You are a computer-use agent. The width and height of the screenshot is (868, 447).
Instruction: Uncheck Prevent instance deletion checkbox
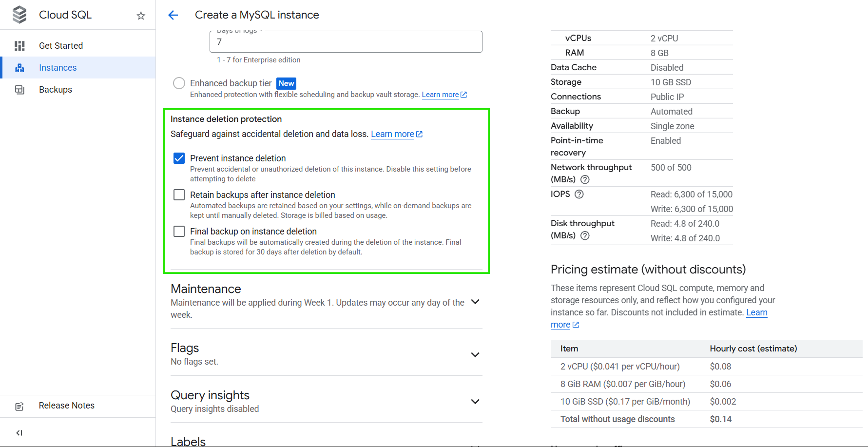tap(179, 158)
